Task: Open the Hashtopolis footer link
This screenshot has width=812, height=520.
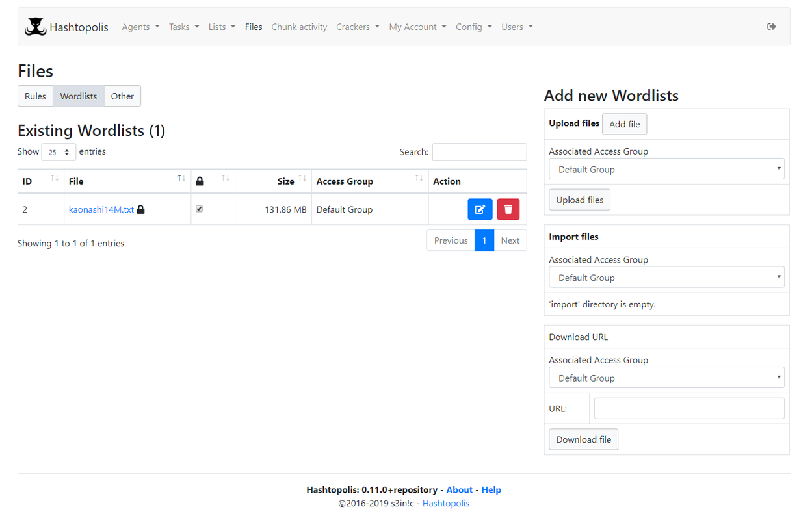Action: click(446, 503)
